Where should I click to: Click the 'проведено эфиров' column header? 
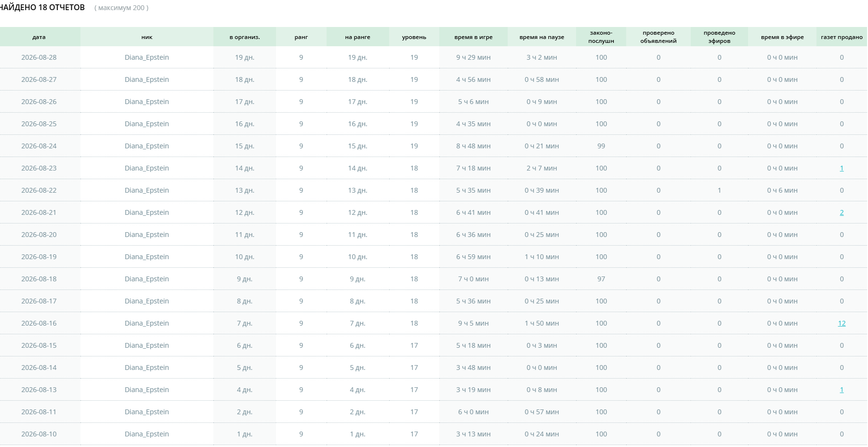[x=719, y=37]
